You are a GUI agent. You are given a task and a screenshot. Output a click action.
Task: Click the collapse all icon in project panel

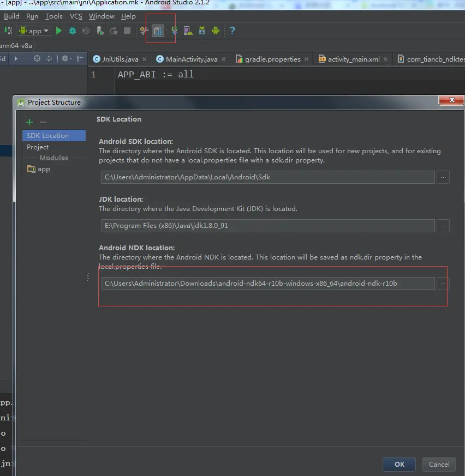coord(49,58)
